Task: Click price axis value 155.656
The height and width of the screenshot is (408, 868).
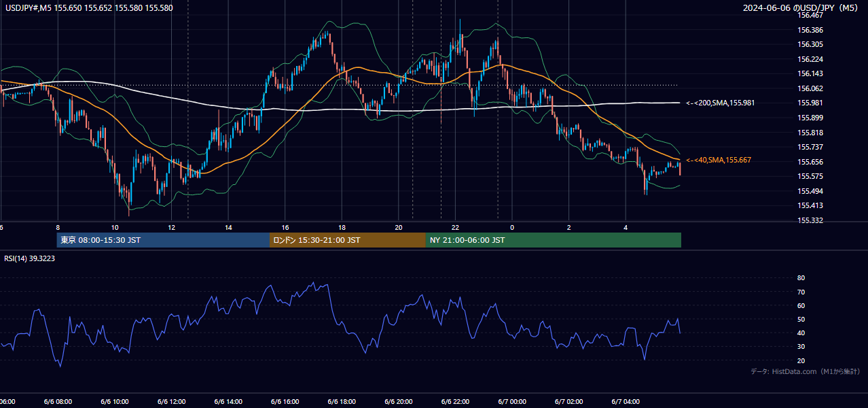Action: coord(810,162)
